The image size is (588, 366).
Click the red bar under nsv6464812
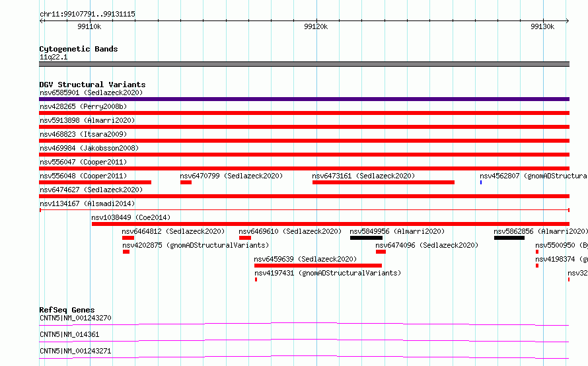(x=128, y=238)
